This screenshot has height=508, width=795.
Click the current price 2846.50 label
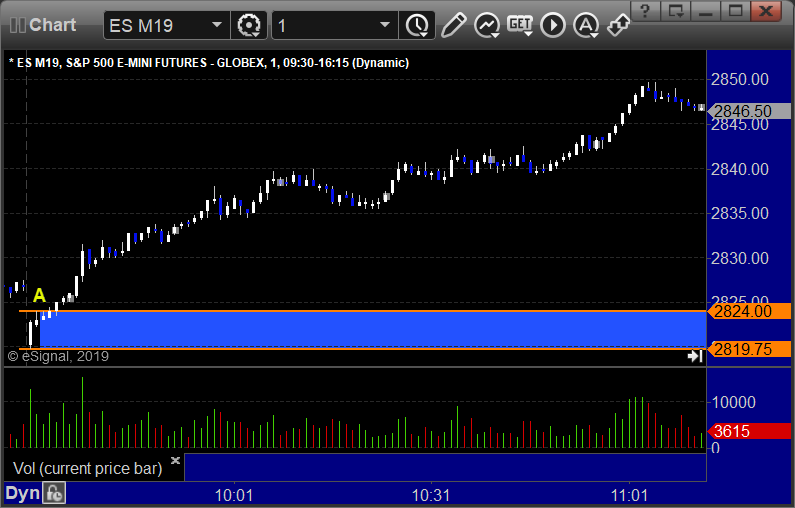(749, 111)
